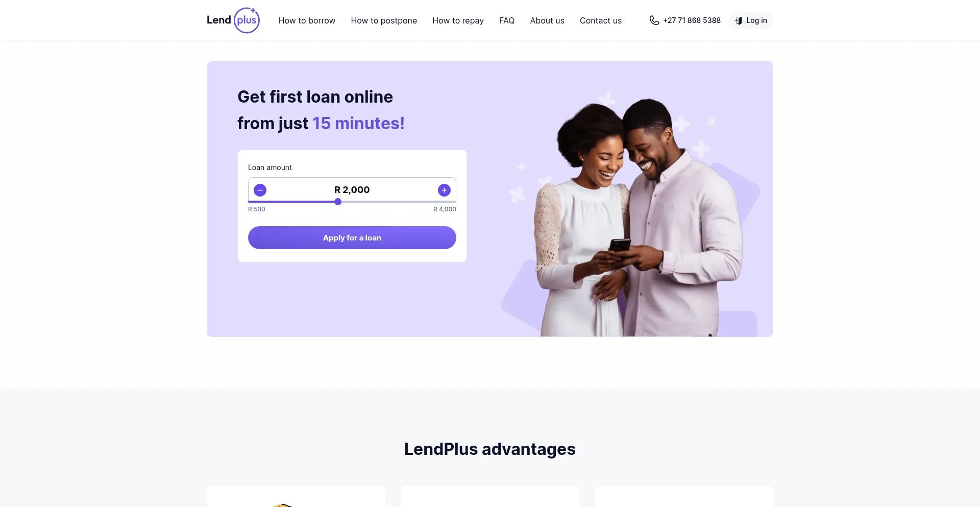This screenshot has height=507, width=980.
Task: Click the LendPlus logo
Action: (x=233, y=20)
